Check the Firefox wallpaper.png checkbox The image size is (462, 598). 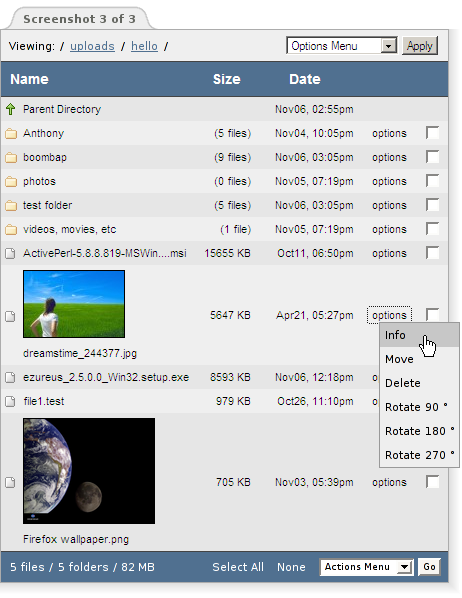point(432,482)
